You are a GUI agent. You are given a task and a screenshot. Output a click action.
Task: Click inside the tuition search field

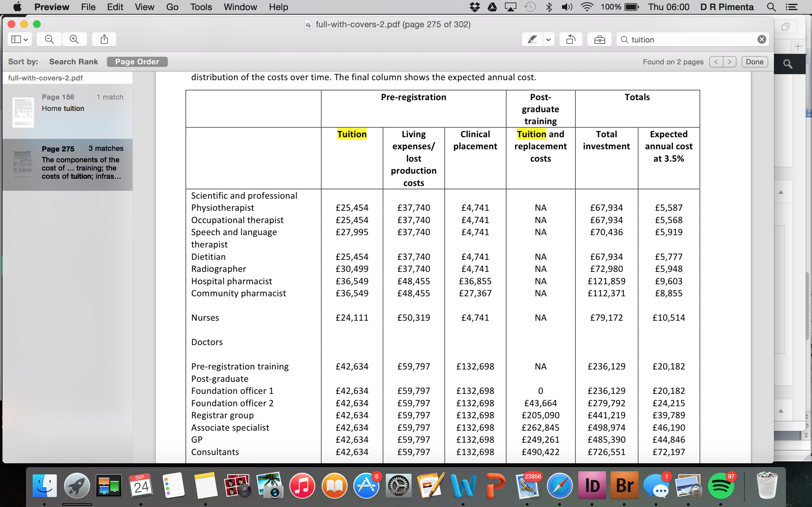coord(688,40)
